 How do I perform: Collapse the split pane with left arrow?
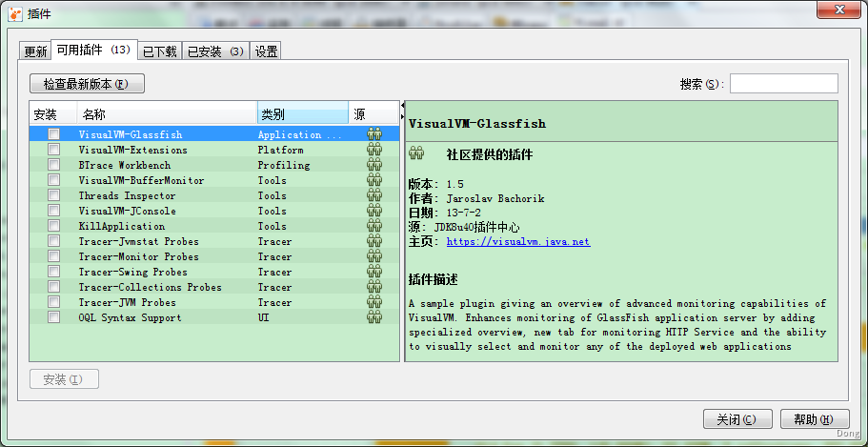click(402, 105)
